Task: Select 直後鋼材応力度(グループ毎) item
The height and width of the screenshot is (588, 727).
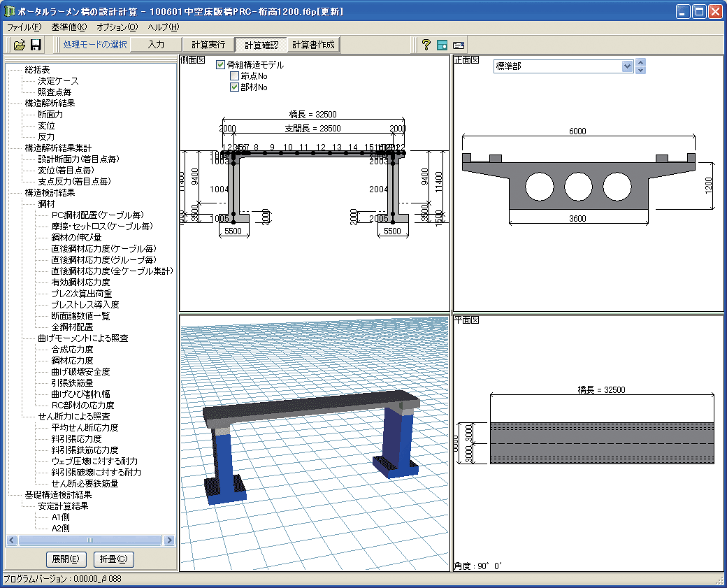Action: [x=104, y=259]
